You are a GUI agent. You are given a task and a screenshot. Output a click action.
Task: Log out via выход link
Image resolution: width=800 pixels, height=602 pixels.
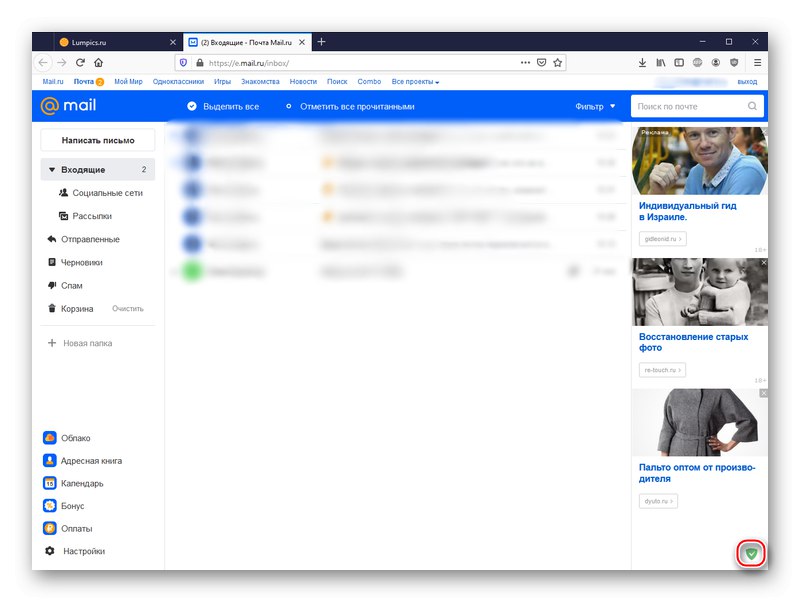click(747, 82)
